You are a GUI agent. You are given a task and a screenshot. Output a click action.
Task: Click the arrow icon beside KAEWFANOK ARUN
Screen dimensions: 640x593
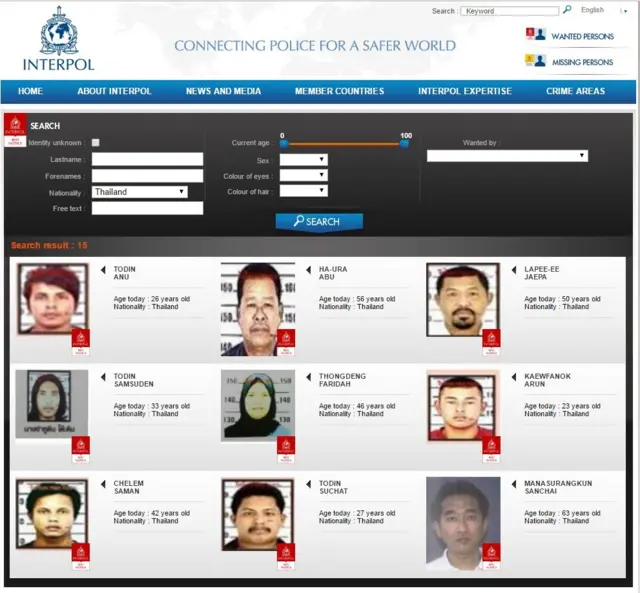[x=514, y=377]
